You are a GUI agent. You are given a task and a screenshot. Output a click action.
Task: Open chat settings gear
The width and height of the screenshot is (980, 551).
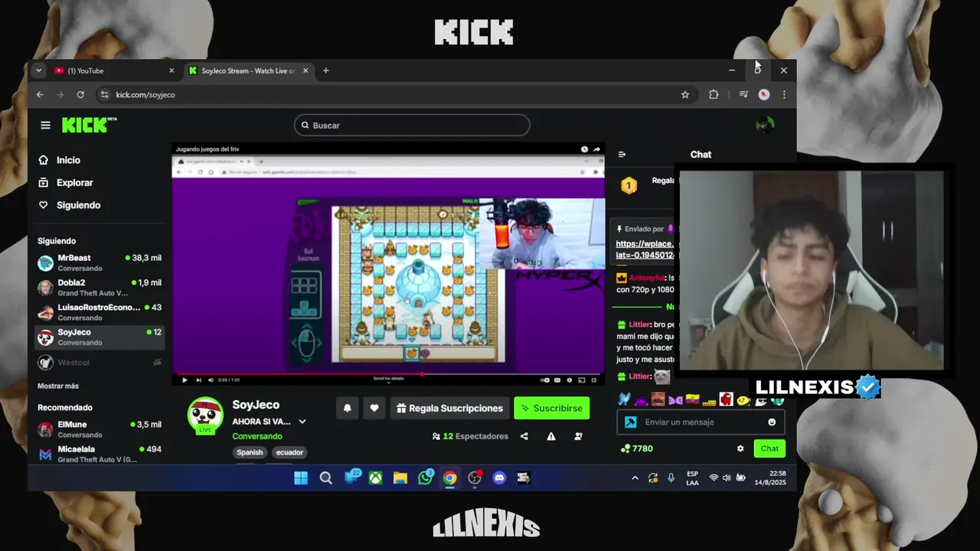(740, 448)
